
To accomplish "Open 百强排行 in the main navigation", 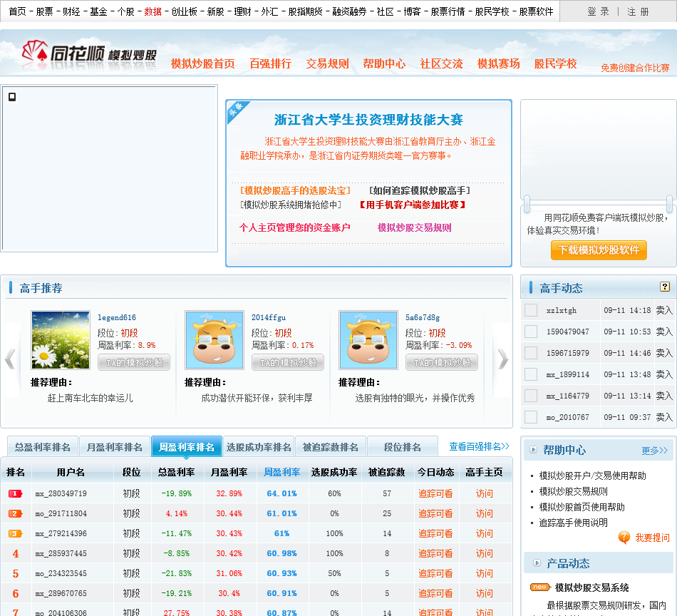I will point(270,63).
